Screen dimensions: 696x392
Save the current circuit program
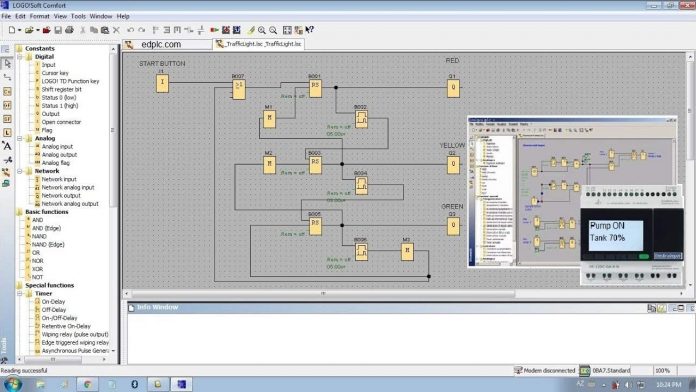tap(58, 30)
